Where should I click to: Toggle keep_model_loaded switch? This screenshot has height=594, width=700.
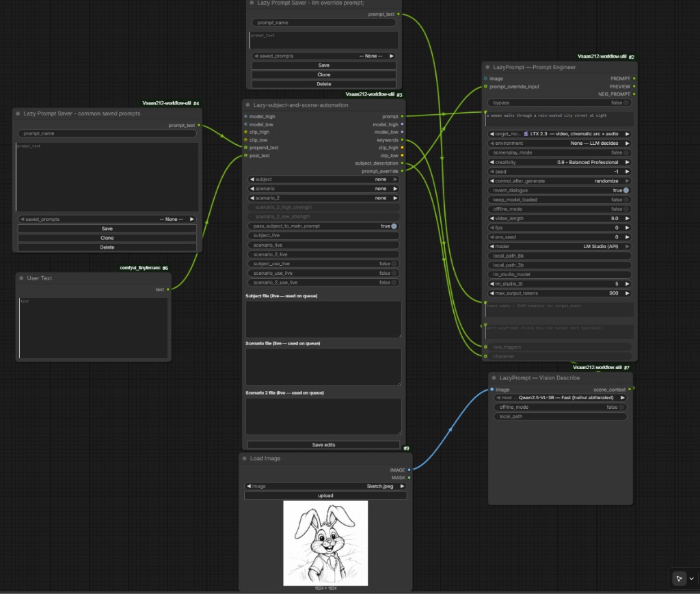(626, 200)
